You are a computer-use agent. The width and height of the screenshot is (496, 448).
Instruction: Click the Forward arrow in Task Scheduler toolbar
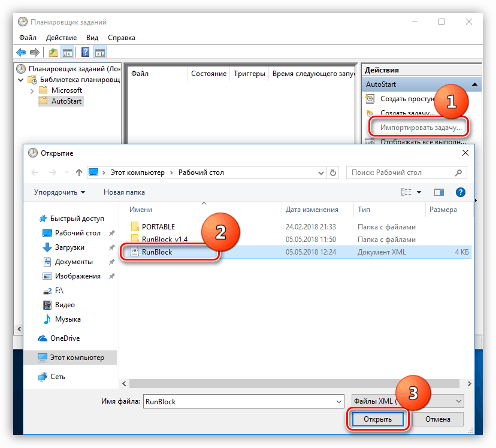35,52
